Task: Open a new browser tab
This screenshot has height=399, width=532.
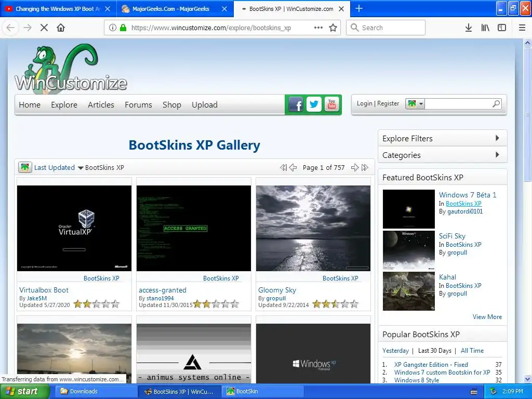Action: 359,8
